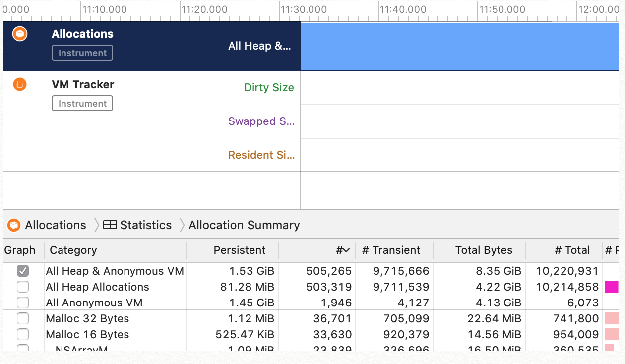Sort the table by the Category column header
Image resolution: width=625 pixels, height=364 pixels.
click(x=73, y=250)
